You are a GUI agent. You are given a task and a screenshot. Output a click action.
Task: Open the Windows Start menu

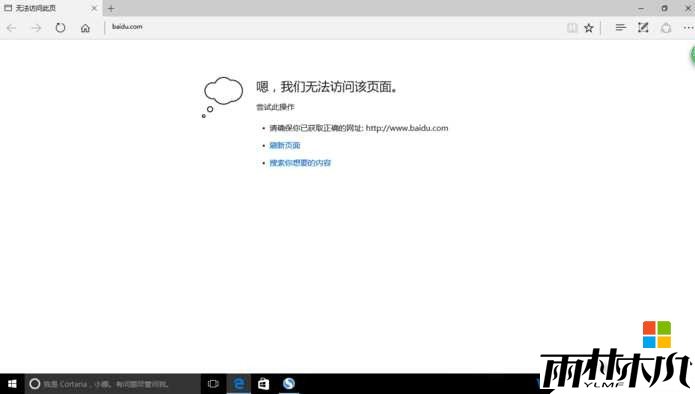pyautogui.click(x=12, y=384)
